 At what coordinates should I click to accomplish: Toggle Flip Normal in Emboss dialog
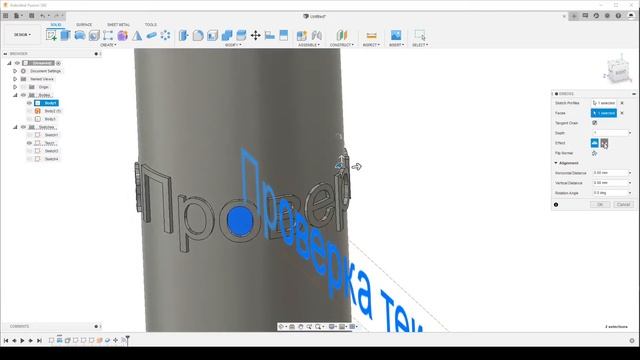[x=594, y=153]
